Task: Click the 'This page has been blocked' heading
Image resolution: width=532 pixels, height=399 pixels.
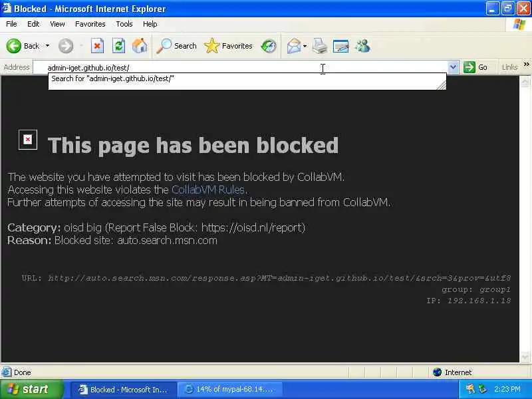Action: point(193,146)
